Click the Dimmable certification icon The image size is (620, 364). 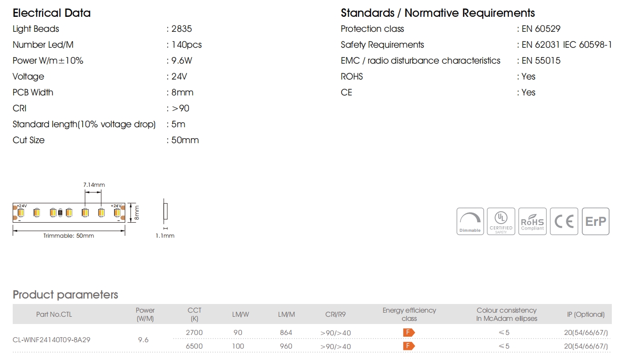pos(470,221)
